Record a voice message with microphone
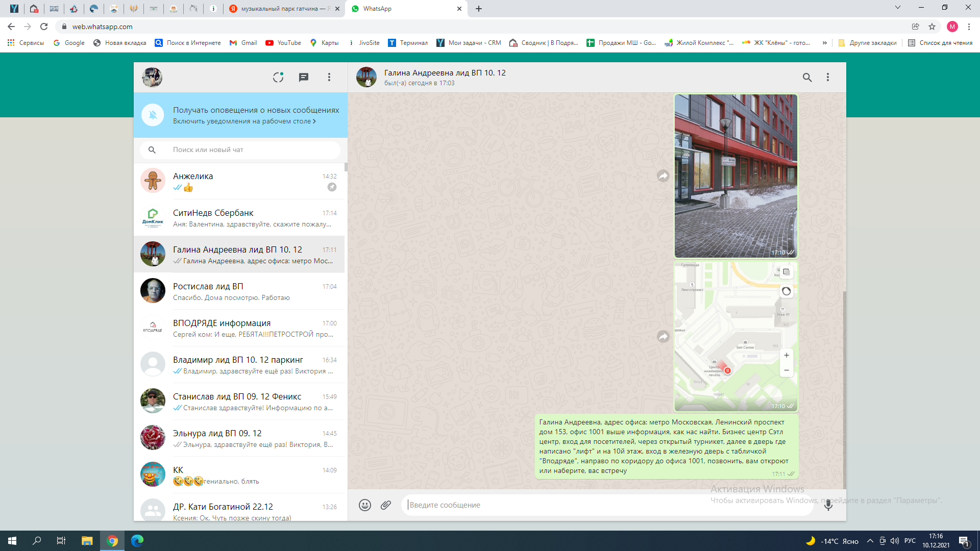Image resolution: width=980 pixels, height=551 pixels. pyautogui.click(x=828, y=505)
